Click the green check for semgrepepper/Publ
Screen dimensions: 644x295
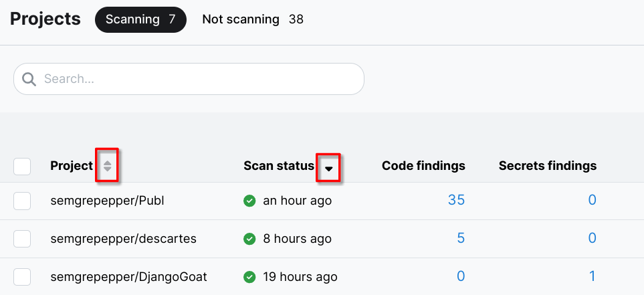pyautogui.click(x=249, y=201)
